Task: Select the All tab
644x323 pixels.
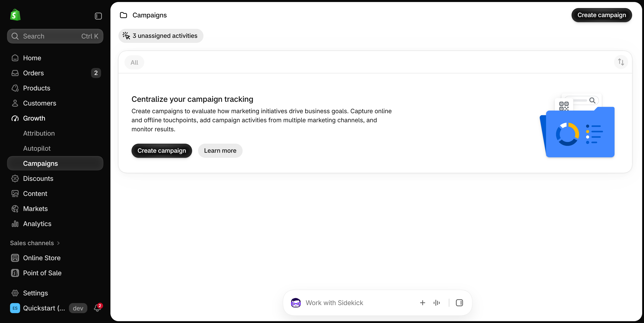Action: (134, 62)
